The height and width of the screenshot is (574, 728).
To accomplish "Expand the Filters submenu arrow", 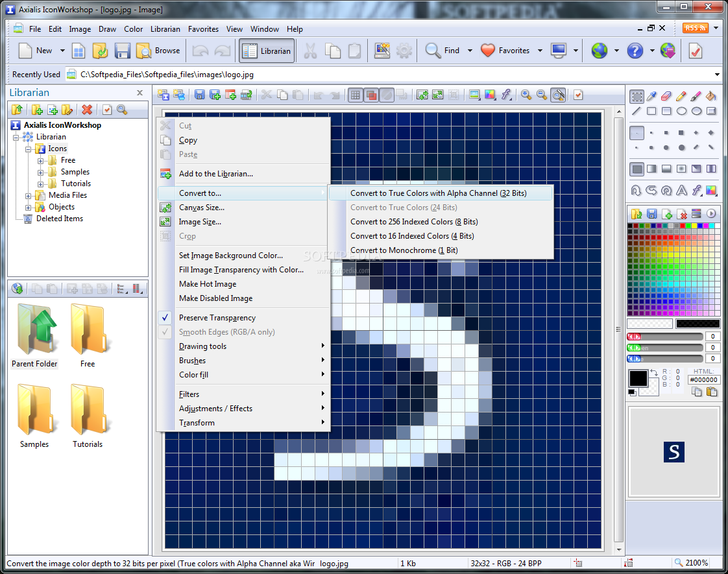I will 323,394.
